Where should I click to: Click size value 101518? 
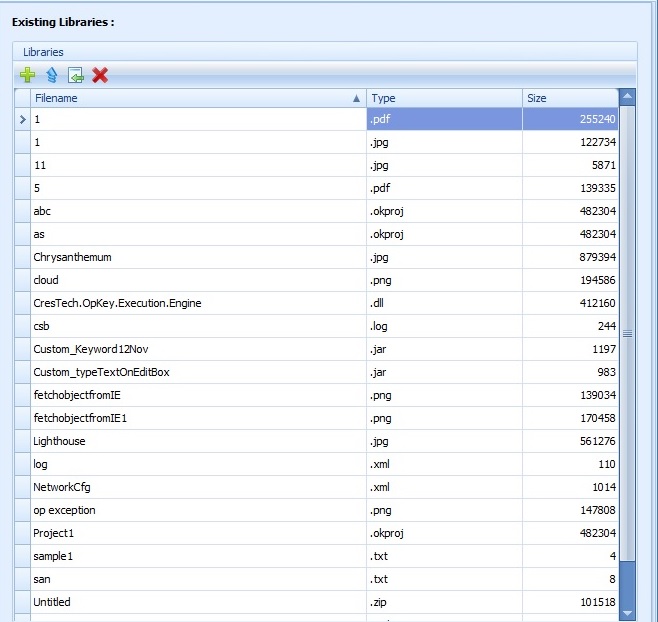[598, 602]
